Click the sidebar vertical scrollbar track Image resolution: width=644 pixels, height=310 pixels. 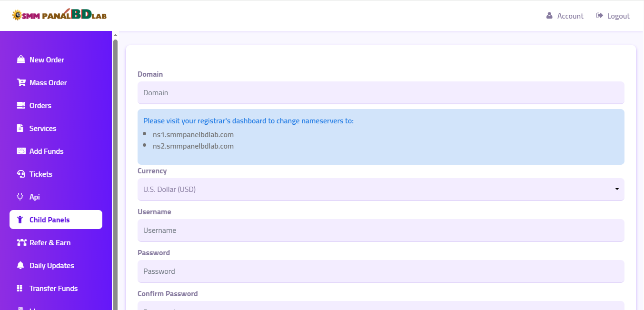pos(115,190)
